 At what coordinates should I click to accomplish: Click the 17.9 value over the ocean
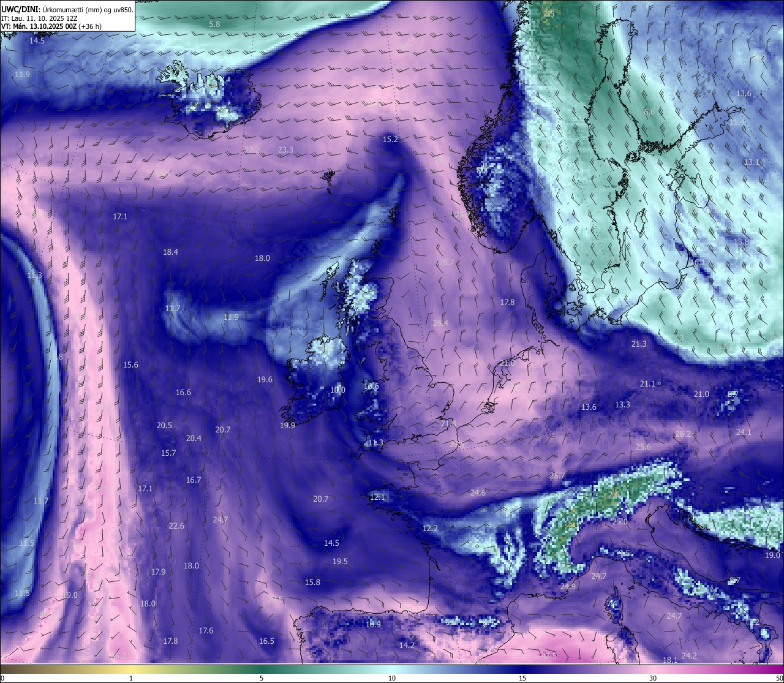(158, 572)
